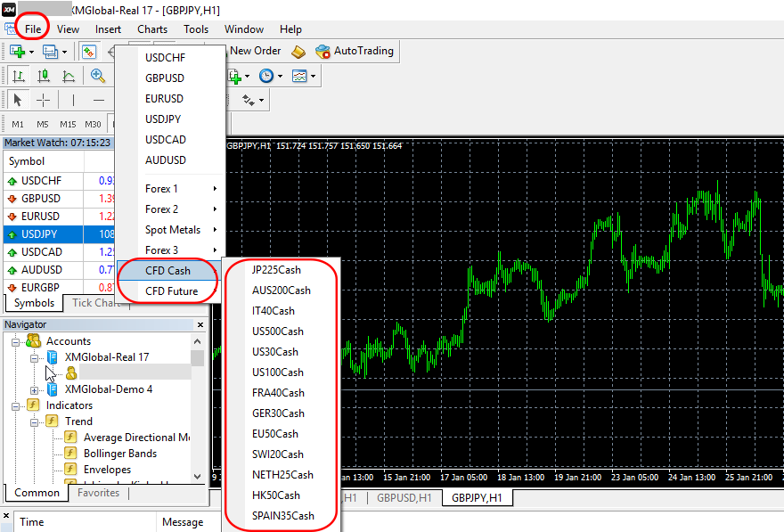This screenshot has height=532, width=784.
Task: Select GER30Cash in the CFD Cash submenu
Action: click(x=281, y=413)
